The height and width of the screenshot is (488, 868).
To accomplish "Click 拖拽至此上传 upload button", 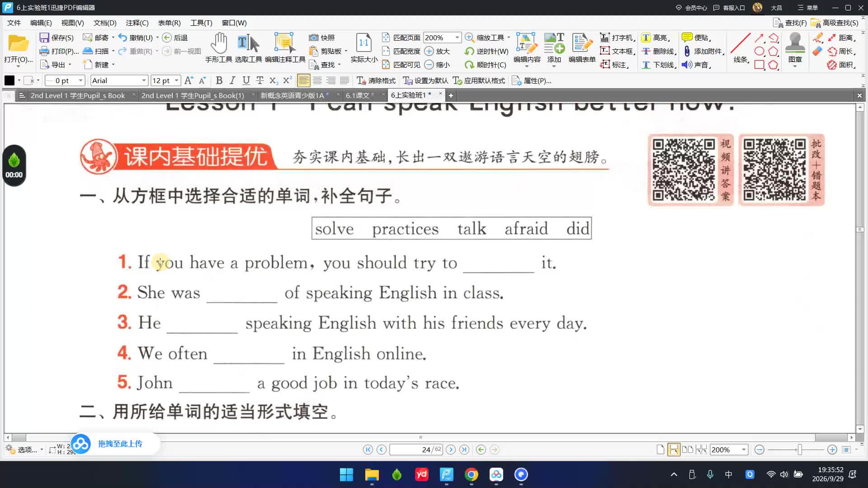I will pos(116,444).
